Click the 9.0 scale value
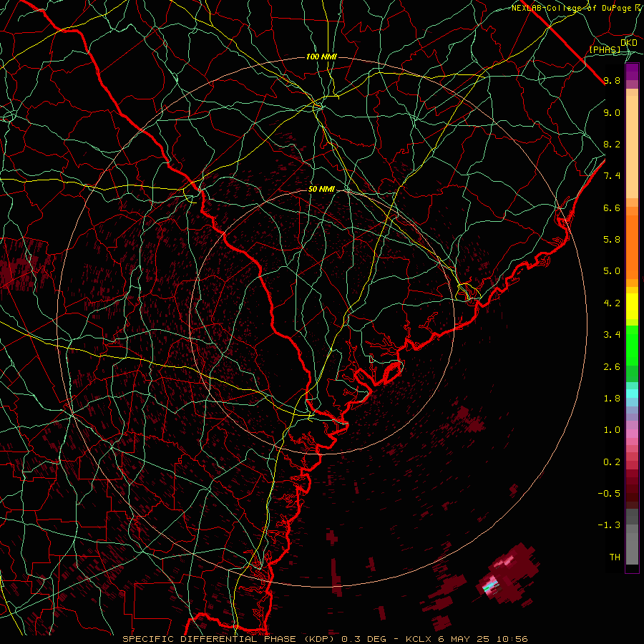 [x=612, y=112]
